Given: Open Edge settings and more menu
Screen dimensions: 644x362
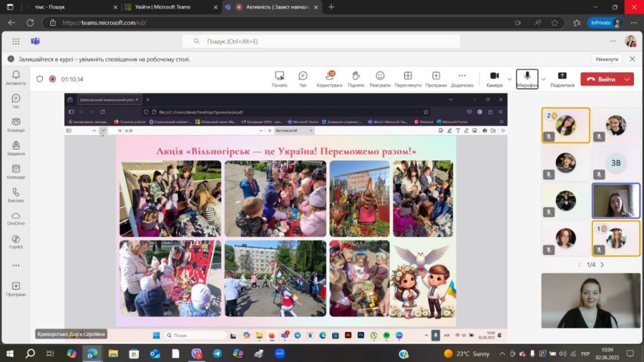Looking at the screenshot, I should [635, 23].
